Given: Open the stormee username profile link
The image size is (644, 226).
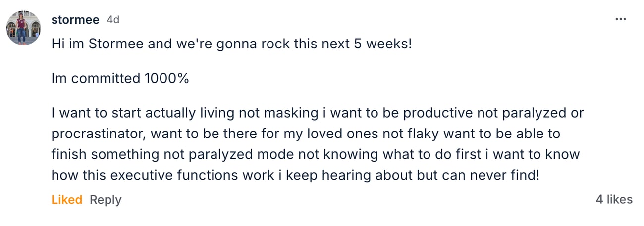Looking at the screenshot, I should click(75, 20).
